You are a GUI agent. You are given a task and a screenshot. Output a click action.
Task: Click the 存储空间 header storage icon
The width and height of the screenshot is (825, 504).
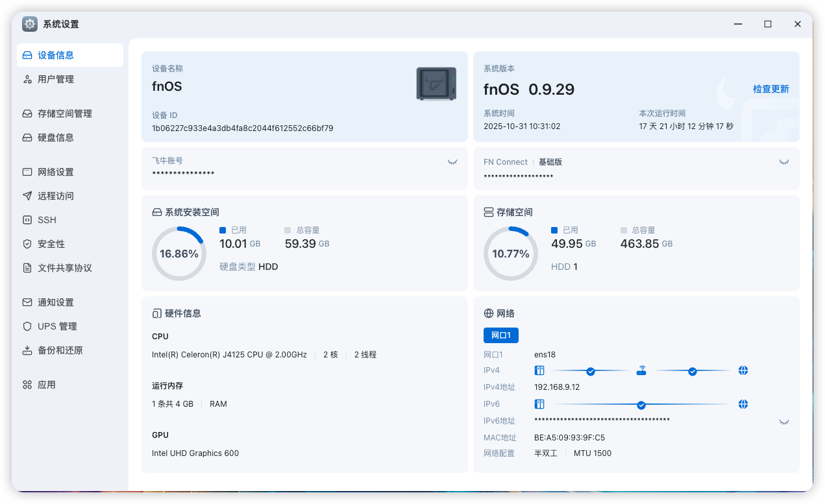[x=489, y=212]
